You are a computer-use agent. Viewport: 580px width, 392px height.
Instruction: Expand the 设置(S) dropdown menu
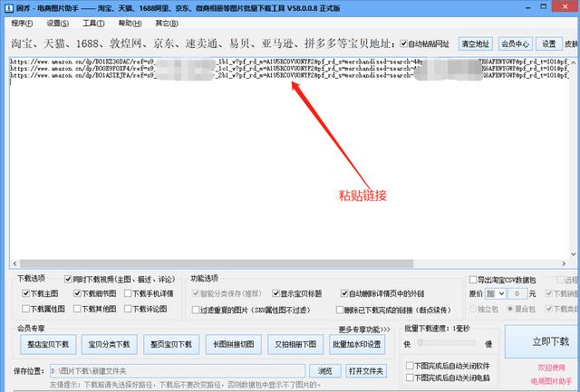tap(58, 23)
